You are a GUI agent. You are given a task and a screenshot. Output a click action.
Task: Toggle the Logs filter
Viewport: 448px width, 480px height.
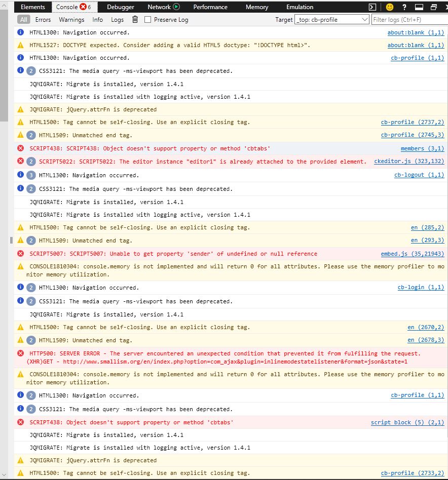(x=117, y=20)
